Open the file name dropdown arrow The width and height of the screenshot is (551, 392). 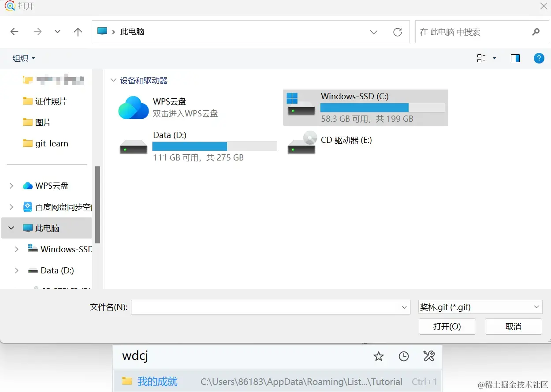405,307
